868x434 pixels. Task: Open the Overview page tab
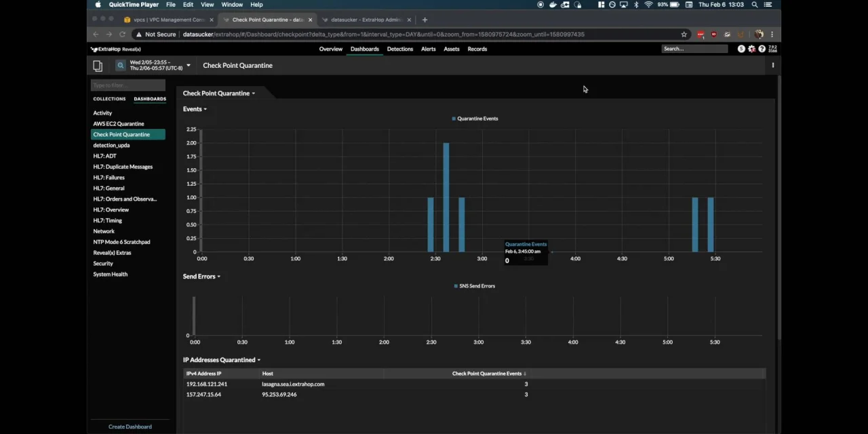331,49
